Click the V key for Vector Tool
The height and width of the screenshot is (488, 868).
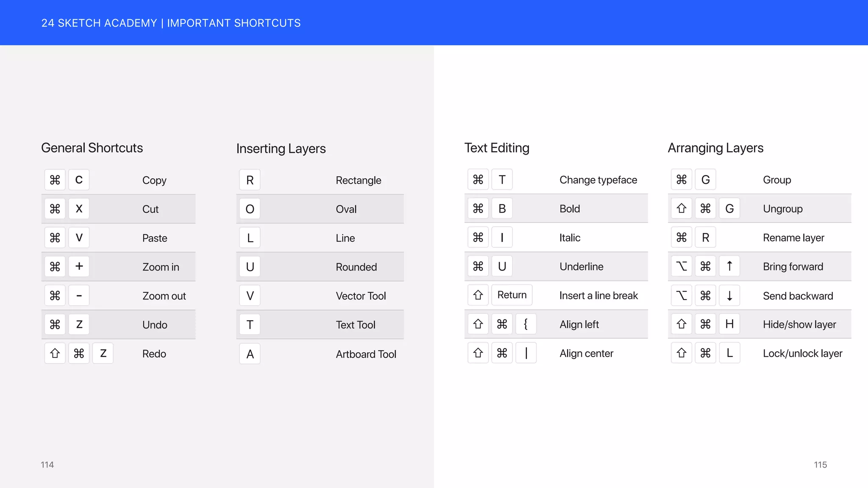pyautogui.click(x=250, y=295)
